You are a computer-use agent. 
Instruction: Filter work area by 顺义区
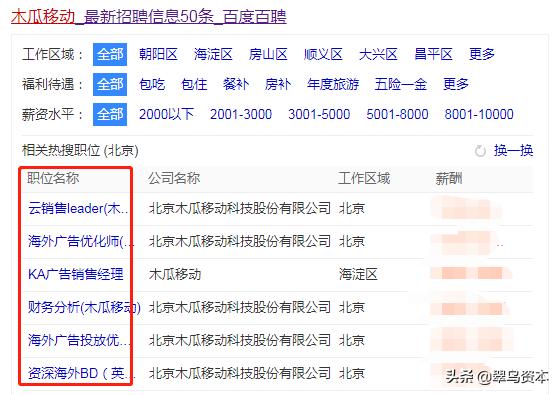pyautogui.click(x=323, y=54)
